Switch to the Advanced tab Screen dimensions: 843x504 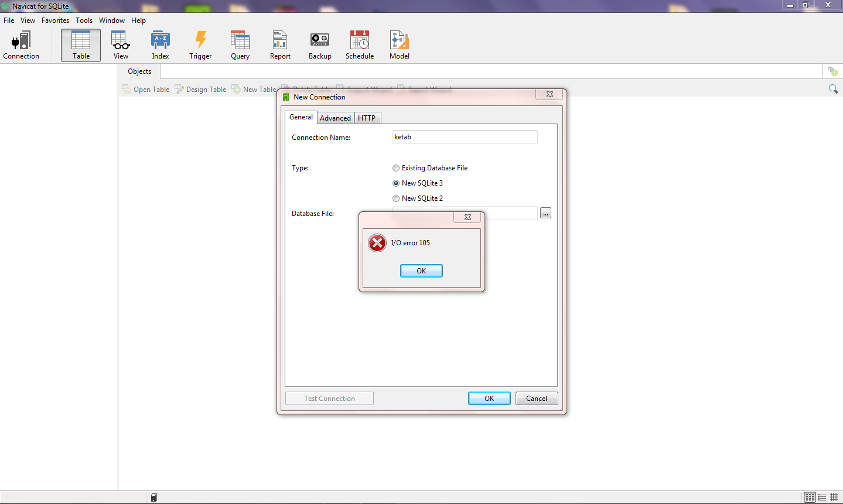point(335,118)
